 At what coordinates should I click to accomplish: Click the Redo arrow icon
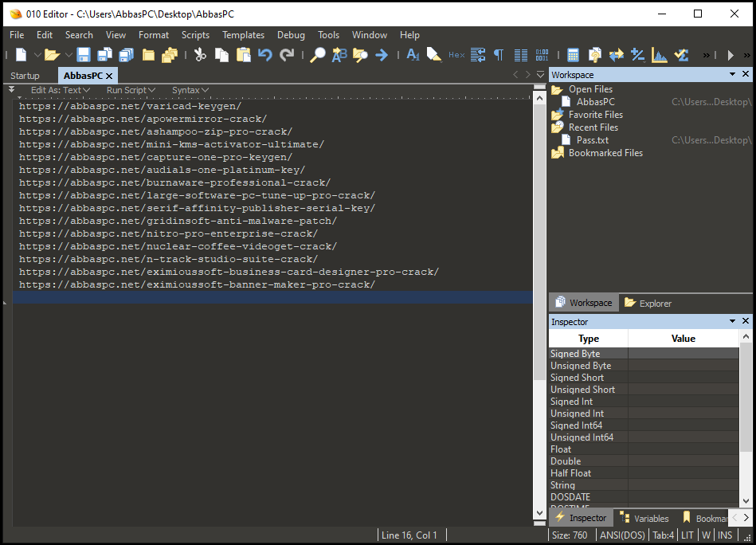pos(287,55)
